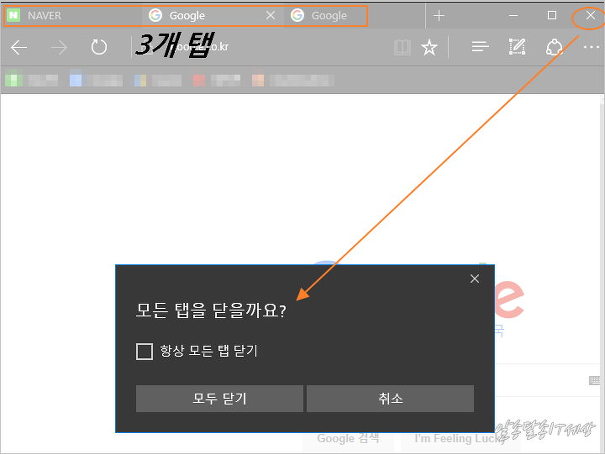Open a new tab with plus button
The width and height of the screenshot is (605, 454).
pyautogui.click(x=439, y=16)
